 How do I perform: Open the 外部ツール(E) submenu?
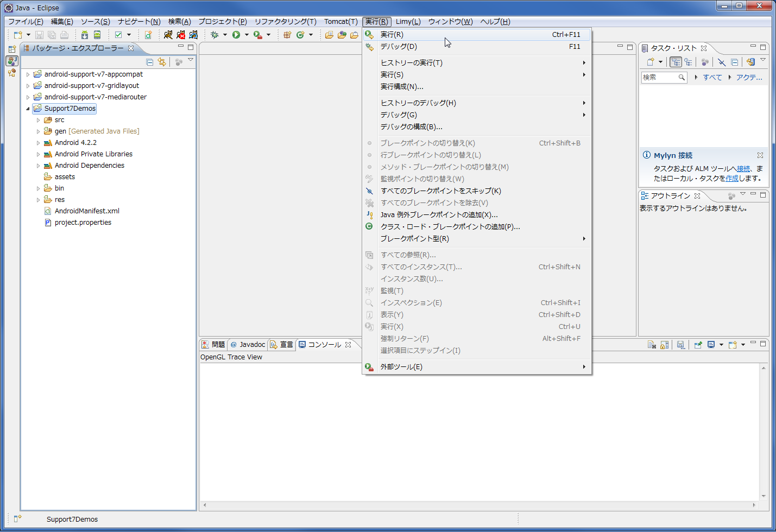[x=477, y=367]
